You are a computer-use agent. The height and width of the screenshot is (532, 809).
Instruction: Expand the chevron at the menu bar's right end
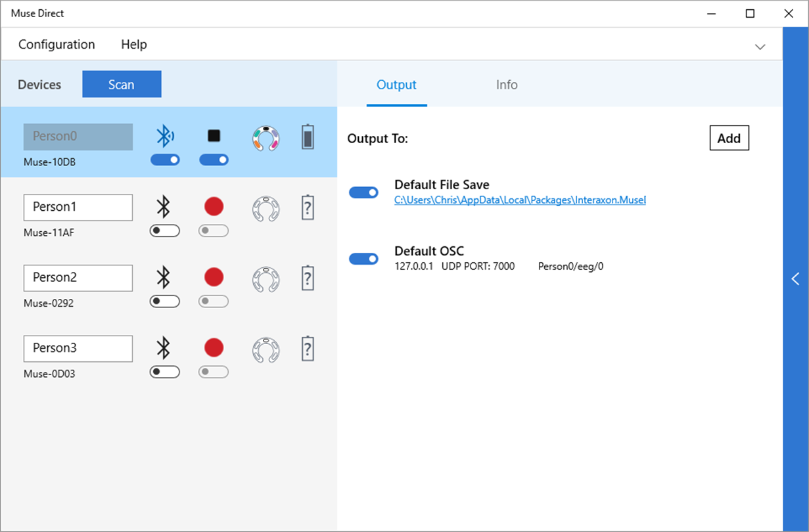pos(760,47)
